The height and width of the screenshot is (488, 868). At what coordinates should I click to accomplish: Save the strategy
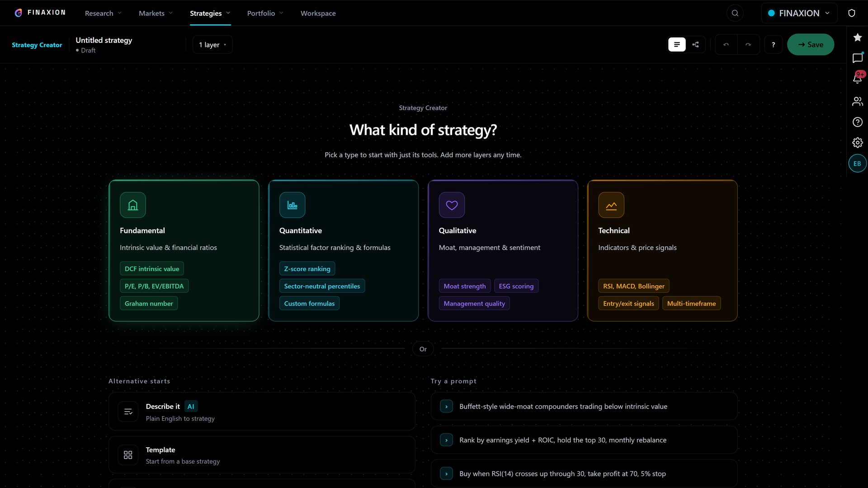[x=811, y=45]
